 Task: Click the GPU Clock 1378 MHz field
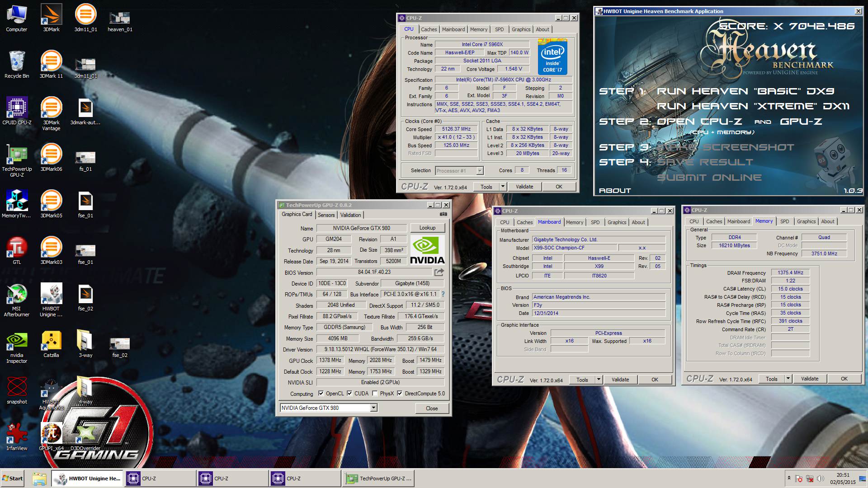(330, 360)
